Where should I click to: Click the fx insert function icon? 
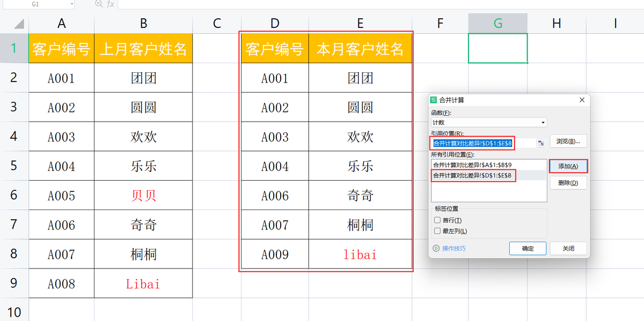(x=111, y=4)
